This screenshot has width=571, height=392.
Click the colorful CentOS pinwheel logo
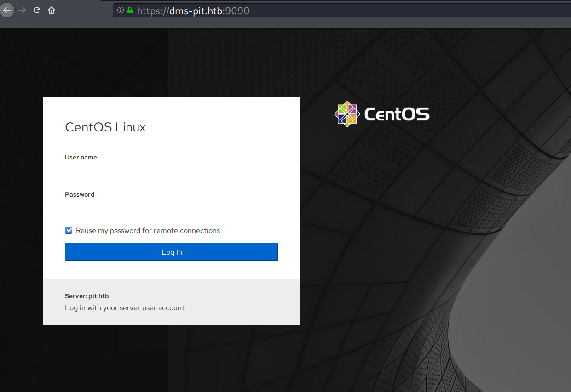(346, 114)
